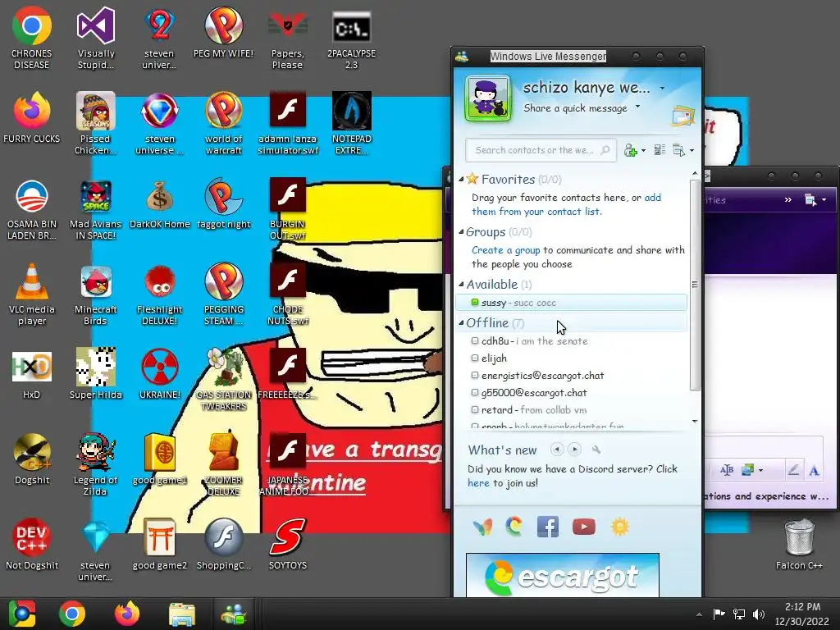Open the Falcon C++ recycle bin icon
The width and height of the screenshot is (840, 630).
coord(799,545)
